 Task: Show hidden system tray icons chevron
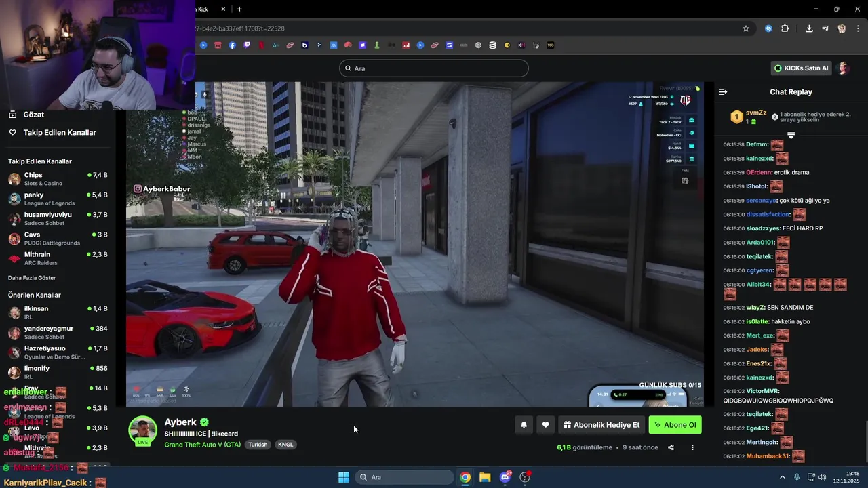[x=783, y=477]
